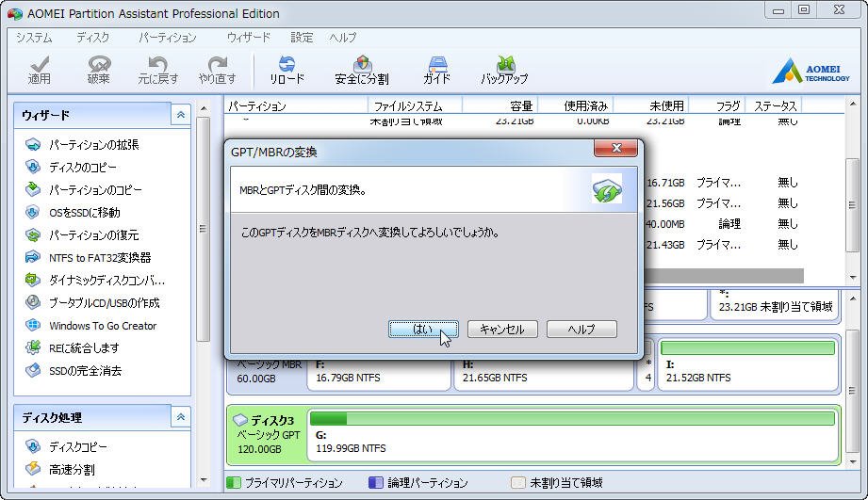868x500 pixels.
Task: Collapse the ウィザード panel chevron
Action: [x=180, y=115]
